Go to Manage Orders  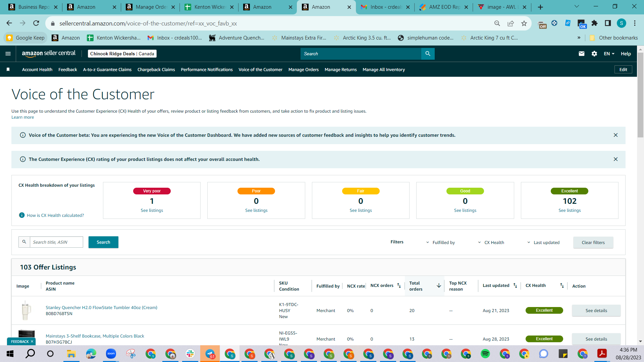click(304, 69)
